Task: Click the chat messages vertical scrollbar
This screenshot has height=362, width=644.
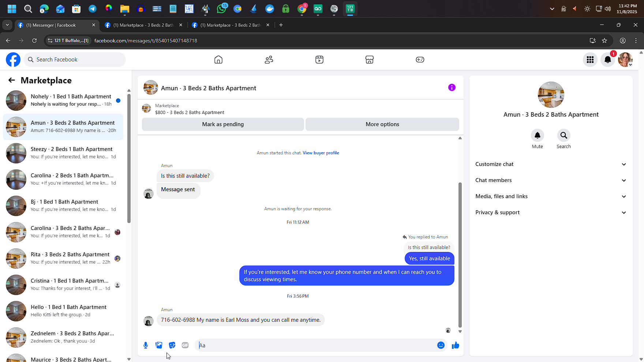Action: (x=460, y=255)
